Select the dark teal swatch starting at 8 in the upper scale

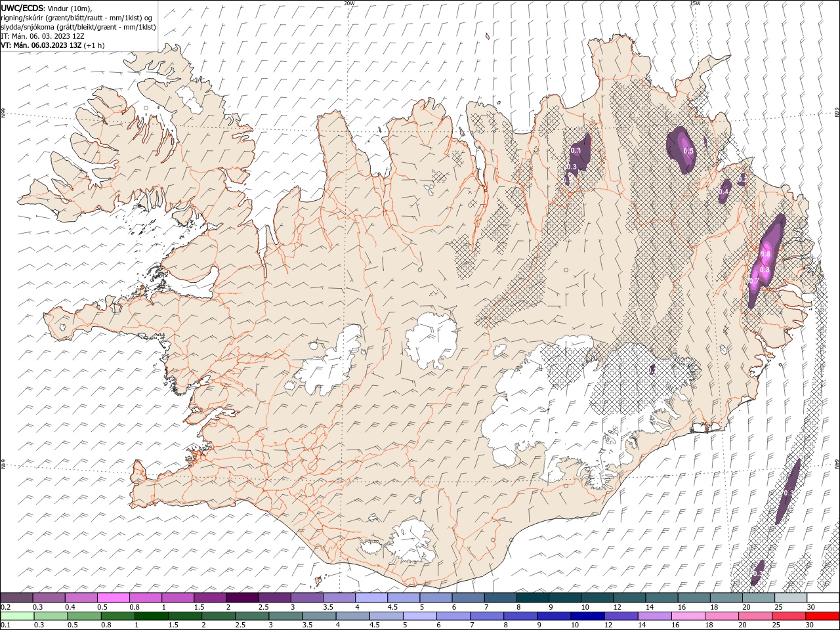coord(532,598)
